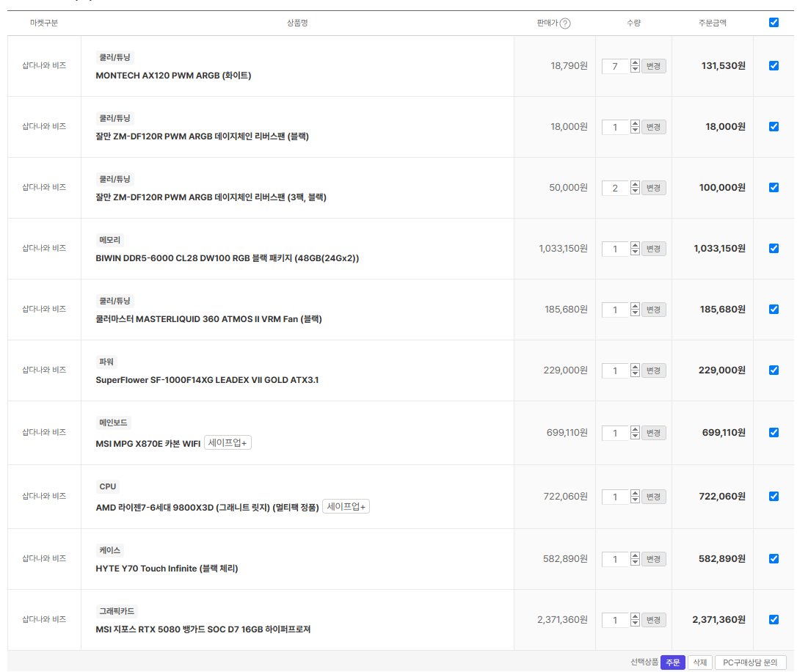Click quantity stepper for 쿨러마스터 MASTERLIQUID

tap(635, 310)
